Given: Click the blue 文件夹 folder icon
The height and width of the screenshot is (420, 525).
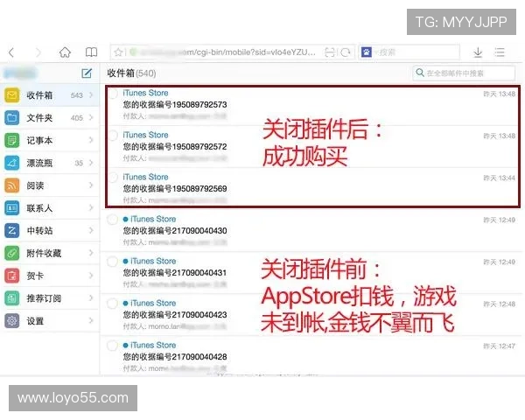Looking at the screenshot, I should [x=12, y=117].
